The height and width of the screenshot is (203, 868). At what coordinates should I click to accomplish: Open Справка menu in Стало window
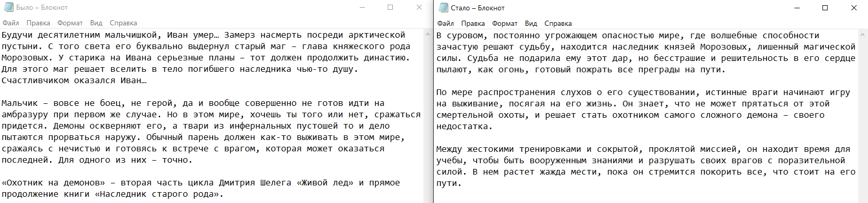tap(558, 23)
